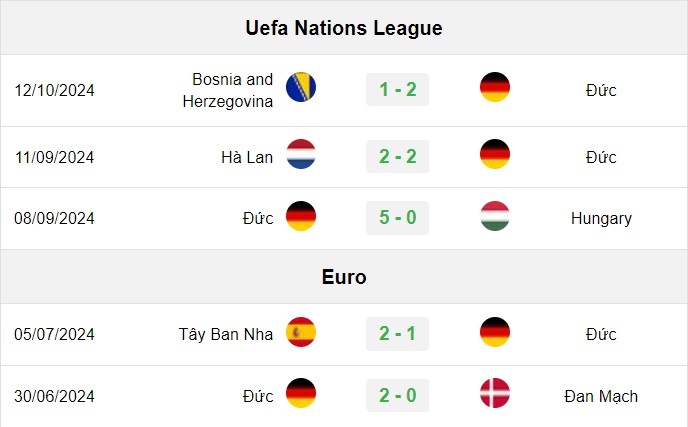
Task: Click the Netherlands flag next to Hà Lan
Action: point(301,154)
